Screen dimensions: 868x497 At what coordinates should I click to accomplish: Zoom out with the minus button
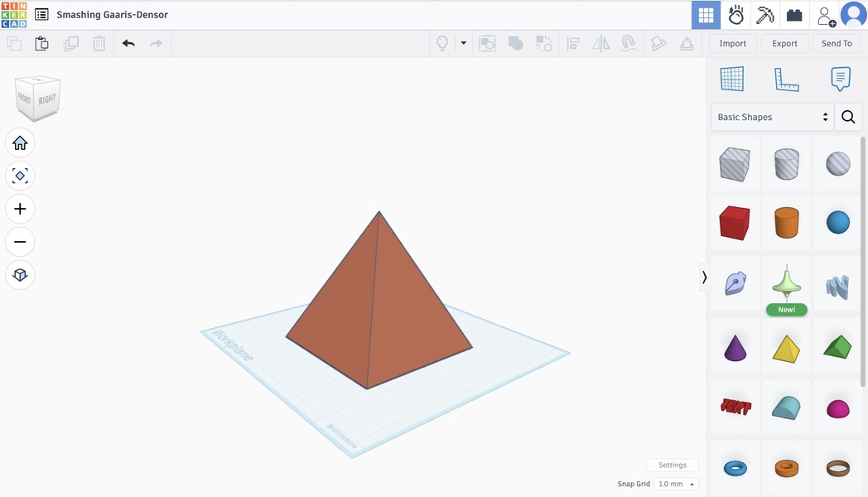click(x=20, y=242)
